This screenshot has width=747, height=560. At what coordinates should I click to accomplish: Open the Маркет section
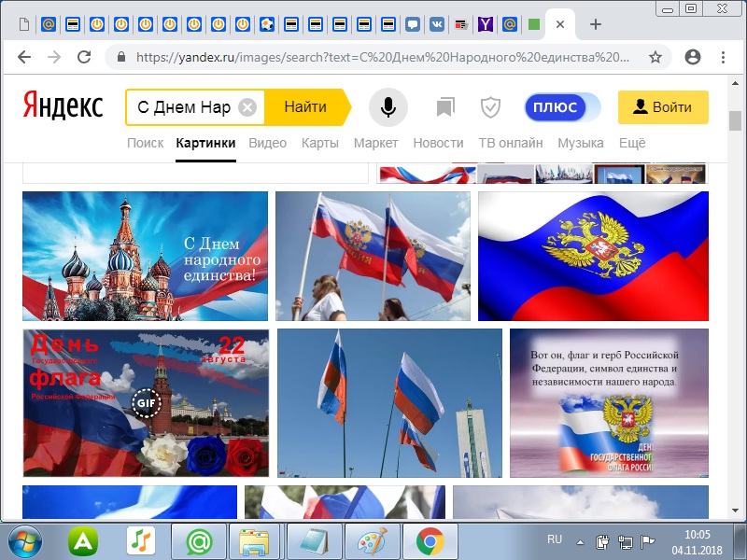click(x=376, y=143)
